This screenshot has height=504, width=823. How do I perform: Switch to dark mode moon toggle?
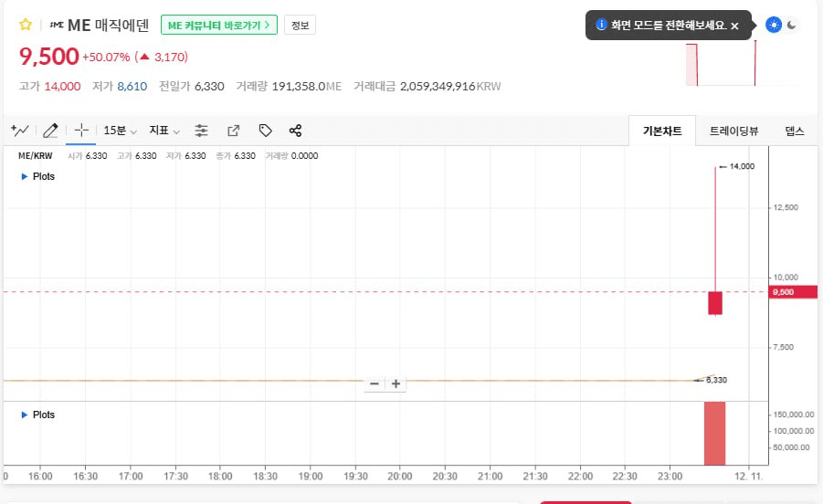click(x=792, y=25)
